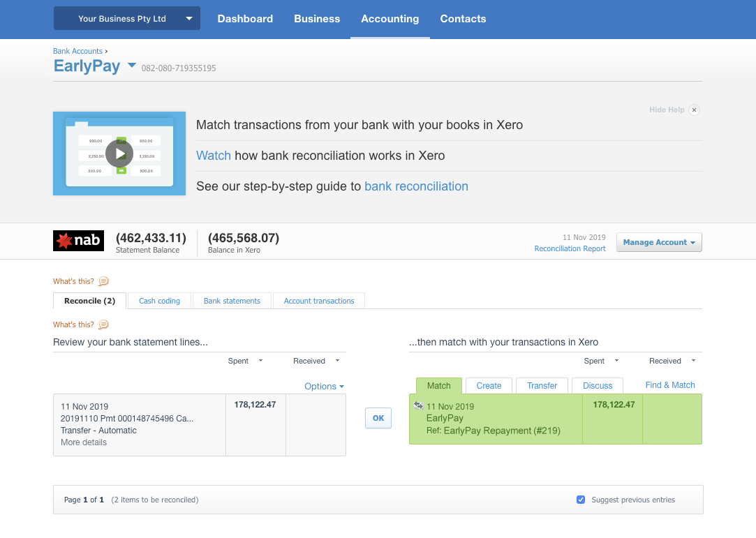Viewport: 756px width, 538px height.
Task: Open the Contacts menu
Action: (463, 19)
